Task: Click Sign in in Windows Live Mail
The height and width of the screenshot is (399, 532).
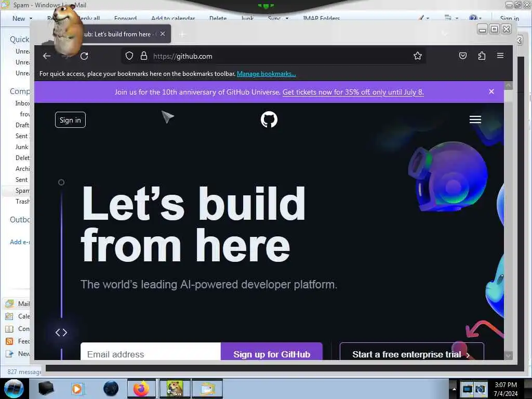Action: click(x=509, y=18)
